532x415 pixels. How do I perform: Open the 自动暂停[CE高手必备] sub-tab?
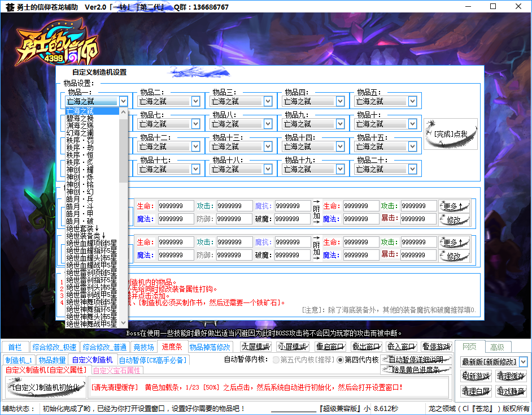pyautogui.click(x=152, y=360)
